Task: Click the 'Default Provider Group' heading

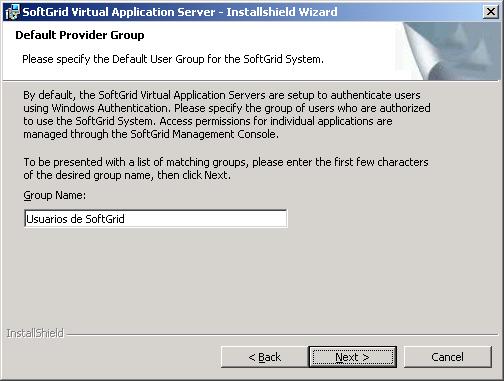Action: click(x=80, y=35)
